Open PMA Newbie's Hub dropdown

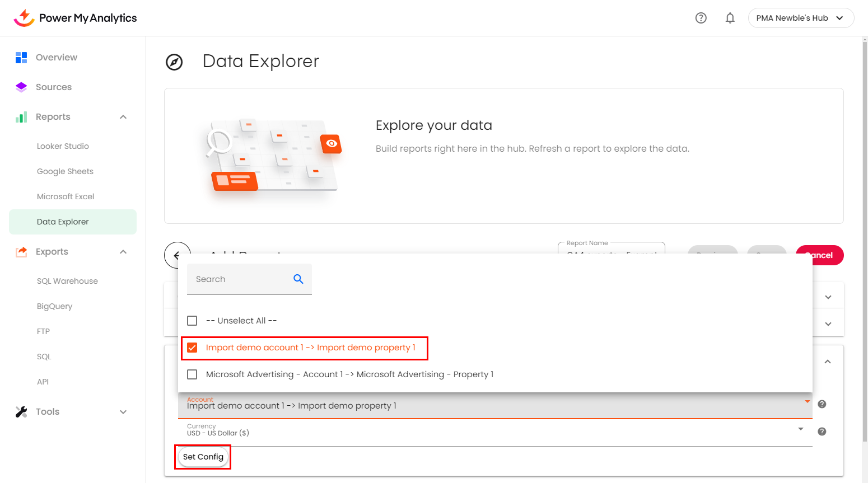tap(800, 18)
